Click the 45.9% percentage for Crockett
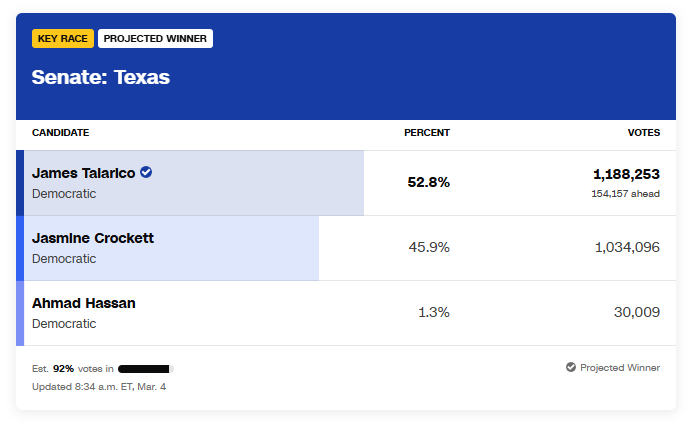Viewport: 692px width, 425px height. click(x=429, y=247)
